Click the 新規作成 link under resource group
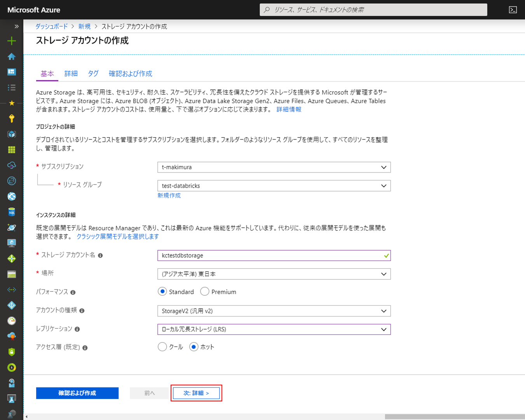Viewport: 525px width, 420px height. click(169, 195)
